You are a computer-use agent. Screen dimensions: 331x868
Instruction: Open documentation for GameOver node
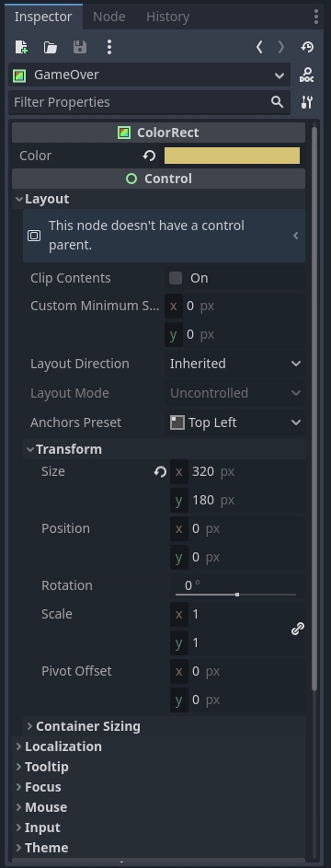307,75
